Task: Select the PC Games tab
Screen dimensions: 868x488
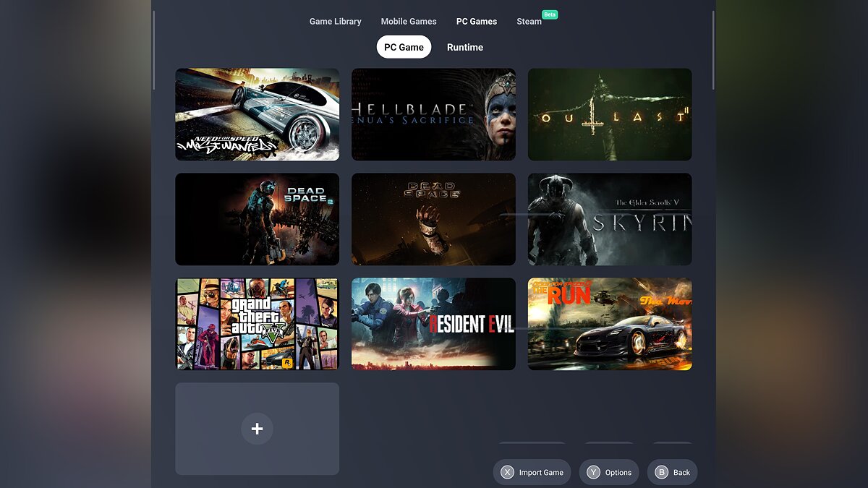Action: click(x=477, y=22)
